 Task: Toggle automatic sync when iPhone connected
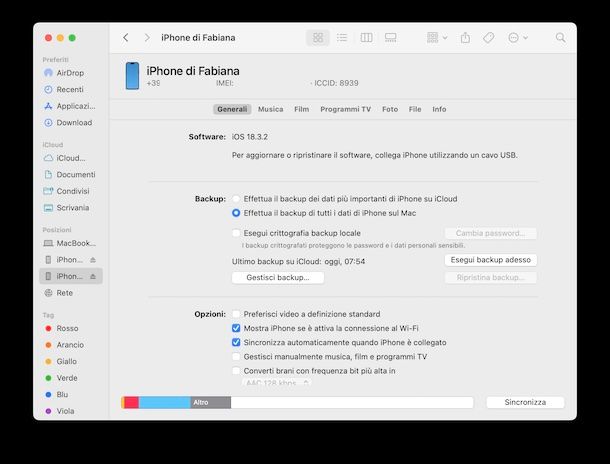[x=236, y=342]
